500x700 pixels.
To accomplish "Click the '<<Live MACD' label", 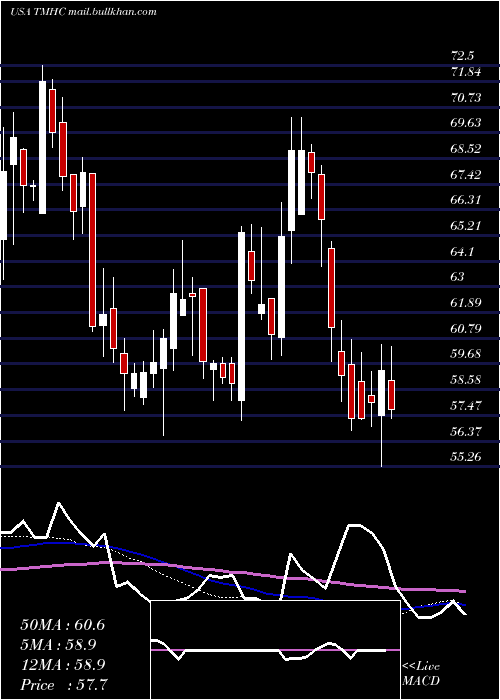I will (421, 674).
